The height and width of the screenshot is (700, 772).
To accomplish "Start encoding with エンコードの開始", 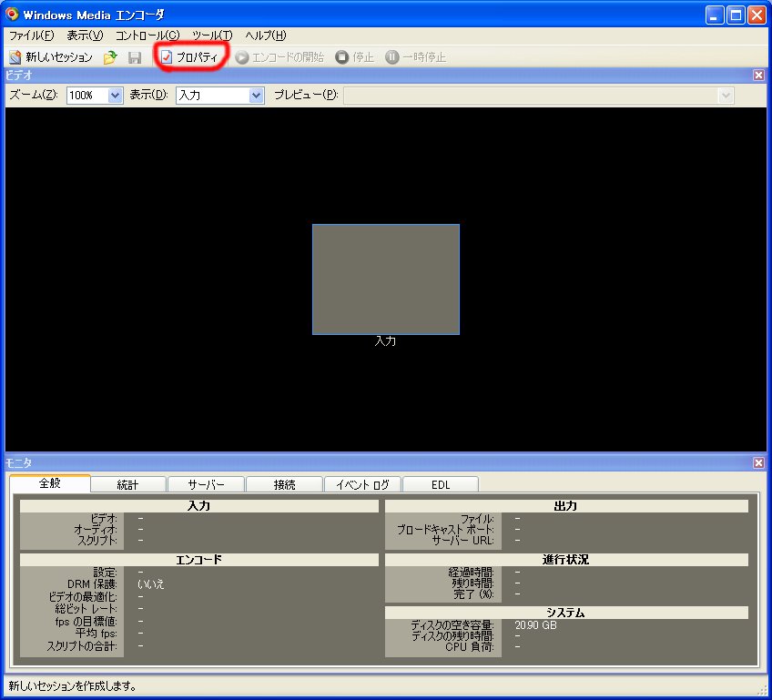I will click(x=279, y=57).
